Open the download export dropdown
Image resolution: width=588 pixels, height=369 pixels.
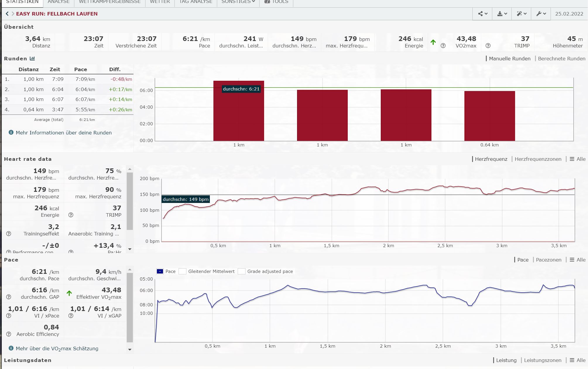click(502, 14)
